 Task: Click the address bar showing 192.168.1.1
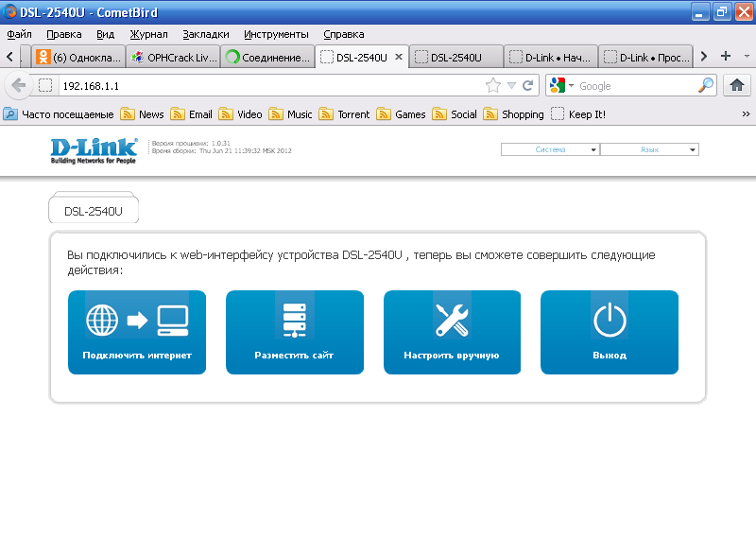point(265,86)
